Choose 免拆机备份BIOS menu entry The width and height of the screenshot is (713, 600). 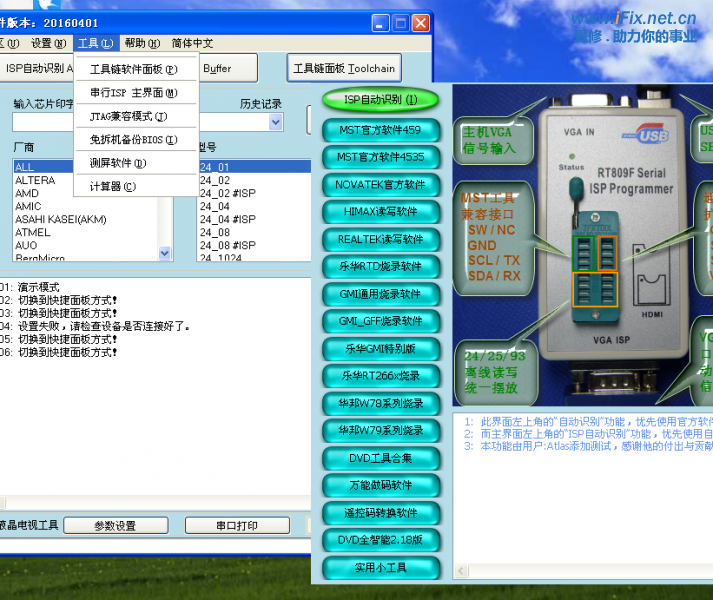coord(136,140)
